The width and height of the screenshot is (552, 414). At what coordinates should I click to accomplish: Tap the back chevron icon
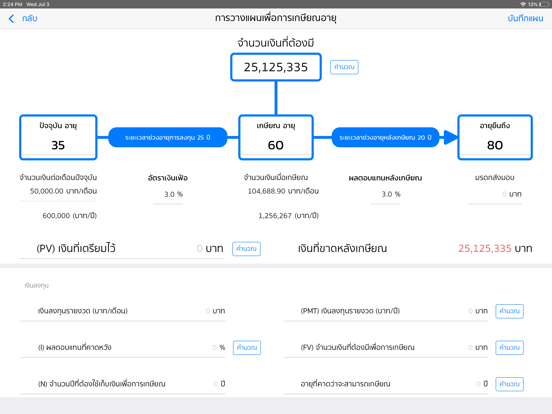tap(12, 19)
